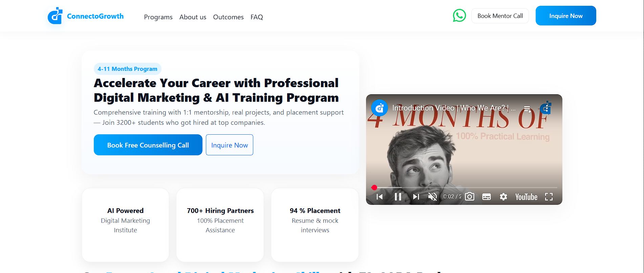Viewport: 644px width, 273px height.
Task: Toggle subtitles on the video
Action: pyautogui.click(x=487, y=197)
